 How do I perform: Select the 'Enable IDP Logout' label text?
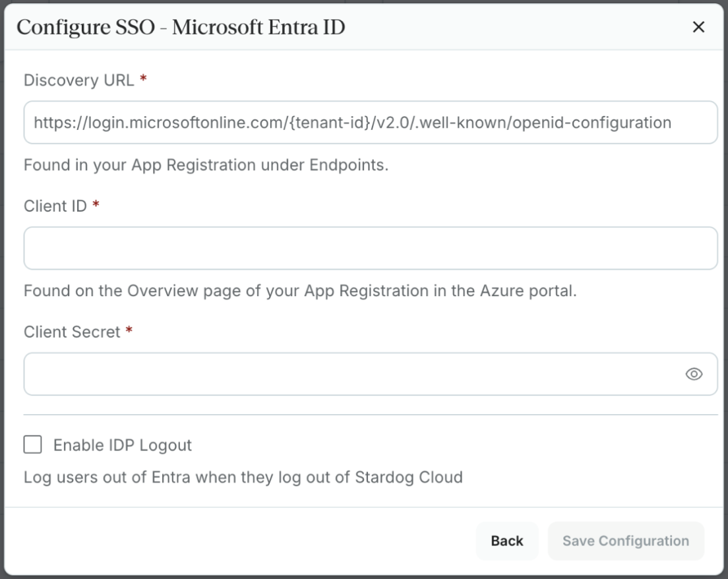coord(123,445)
